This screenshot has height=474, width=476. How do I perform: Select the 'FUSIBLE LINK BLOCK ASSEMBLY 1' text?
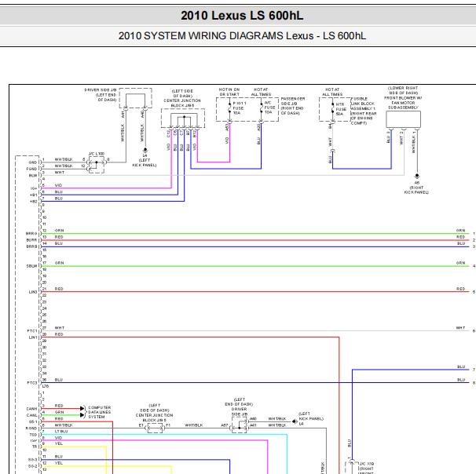(x=364, y=104)
